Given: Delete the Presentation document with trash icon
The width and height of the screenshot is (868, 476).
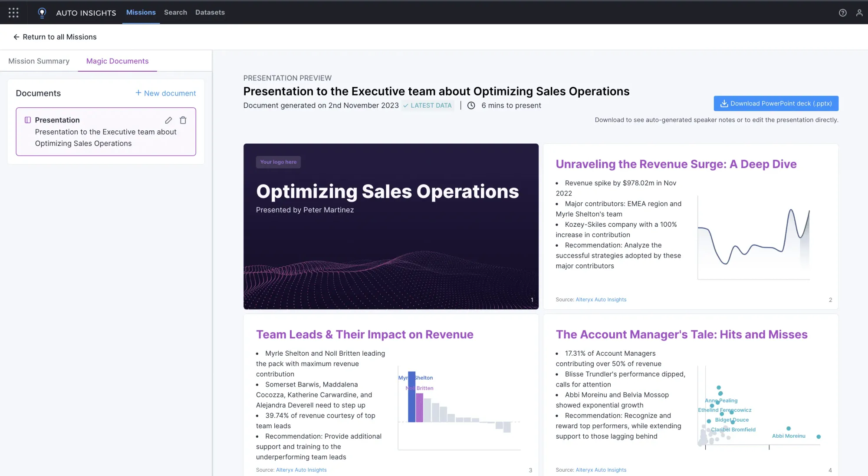Looking at the screenshot, I should [183, 120].
